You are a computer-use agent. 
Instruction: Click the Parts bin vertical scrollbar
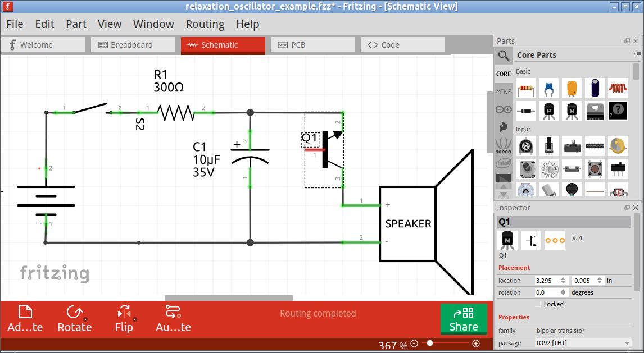636,71
